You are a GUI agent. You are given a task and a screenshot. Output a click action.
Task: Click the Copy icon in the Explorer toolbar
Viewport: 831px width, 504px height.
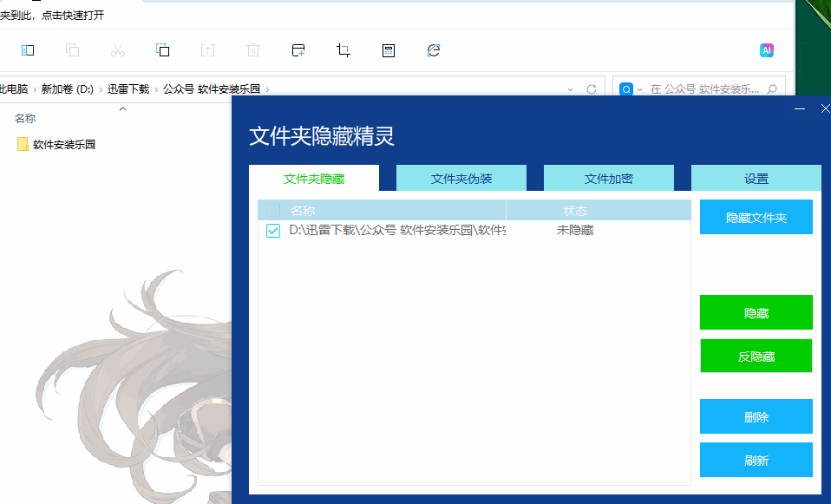coord(73,50)
